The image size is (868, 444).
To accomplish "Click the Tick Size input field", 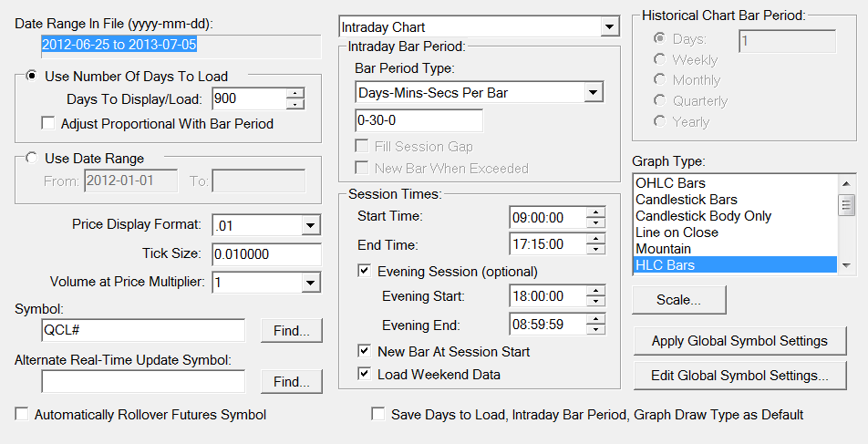I will (x=265, y=254).
